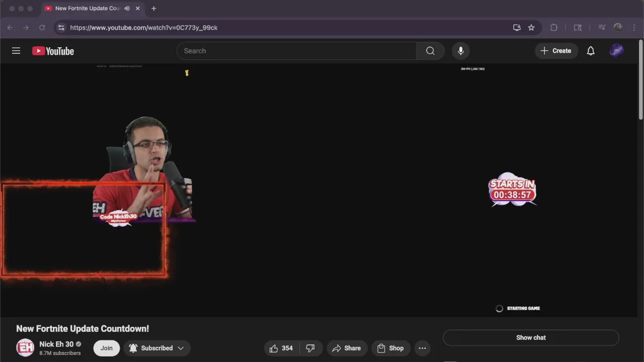Reload the page
The height and width of the screenshot is (362, 644).
(42, 28)
